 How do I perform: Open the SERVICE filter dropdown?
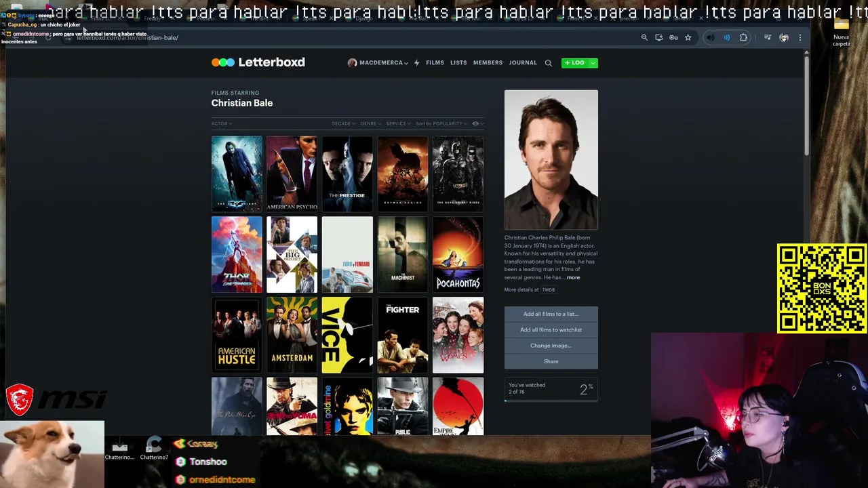(398, 124)
